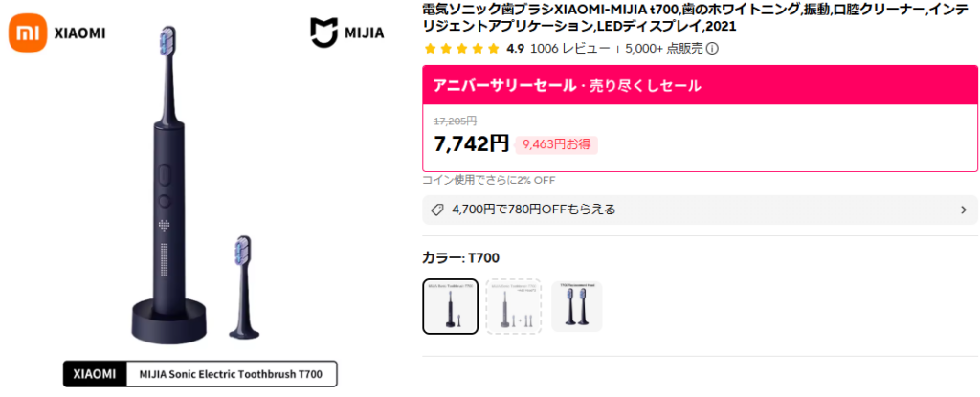This screenshot has width=980, height=397.
Task: Select the T700 toothbrush color option
Action: coord(450,306)
